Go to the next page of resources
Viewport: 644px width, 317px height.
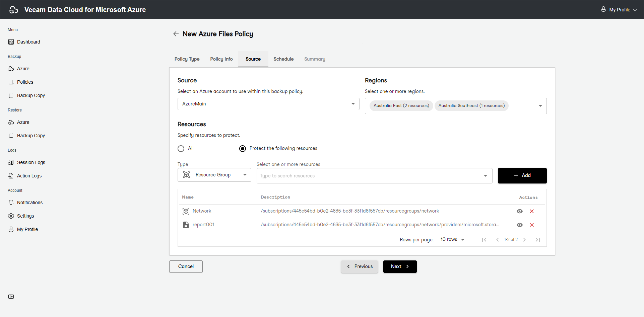[524, 240]
